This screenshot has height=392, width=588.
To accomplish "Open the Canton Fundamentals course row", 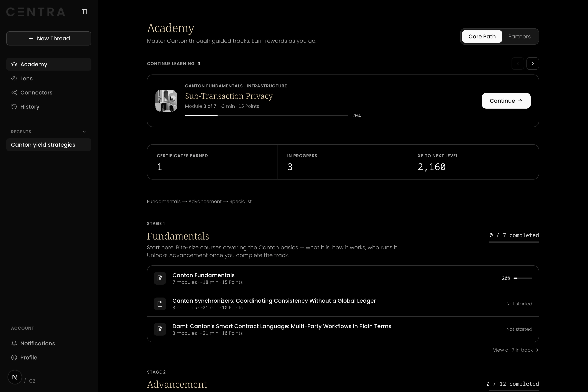I will (343, 278).
